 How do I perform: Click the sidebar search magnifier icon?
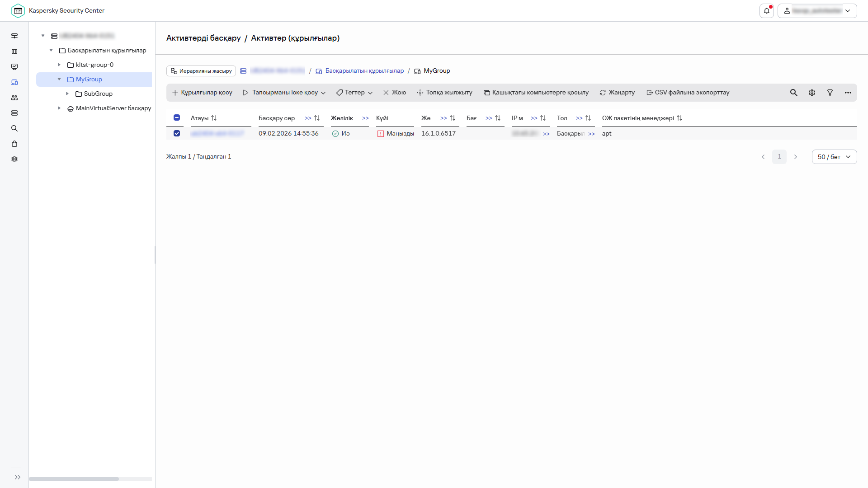[x=14, y=128]
